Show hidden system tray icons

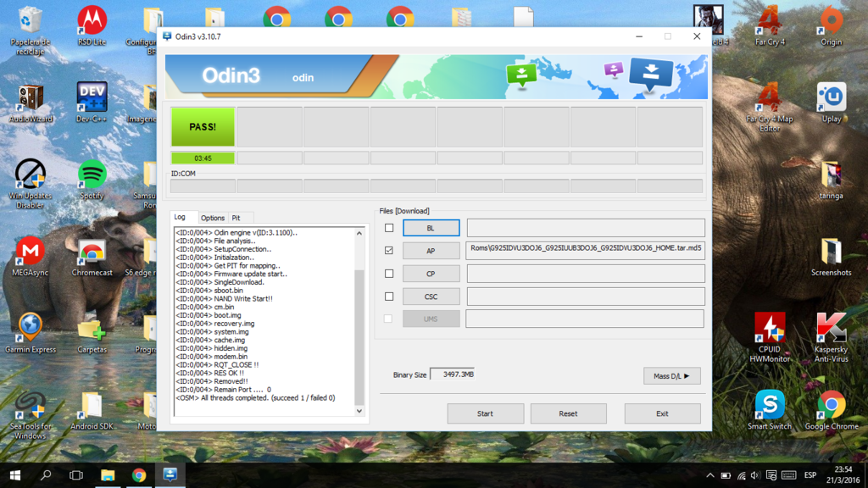point(710,475)
